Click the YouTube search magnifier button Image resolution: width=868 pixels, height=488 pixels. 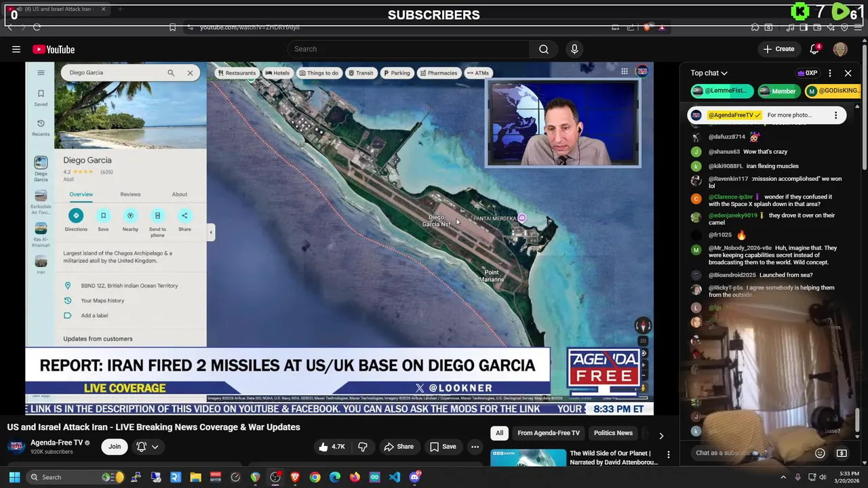coord(544,49)
